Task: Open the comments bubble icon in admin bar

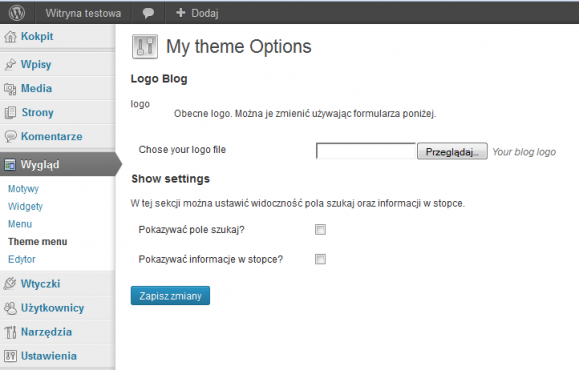Action: [148, 13]
